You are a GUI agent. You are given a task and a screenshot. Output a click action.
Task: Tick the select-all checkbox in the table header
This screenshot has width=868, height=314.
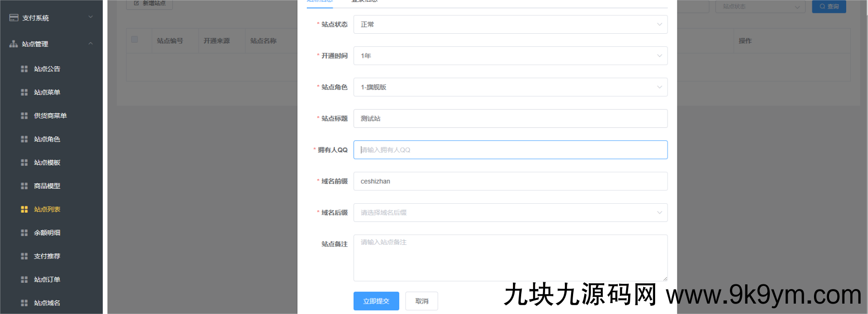(135, 40)
